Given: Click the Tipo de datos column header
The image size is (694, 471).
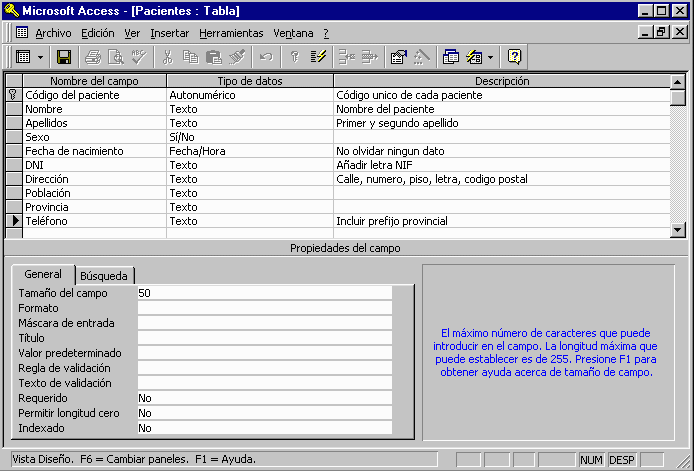Looking at the screenshot, I should tap(250, 81).
